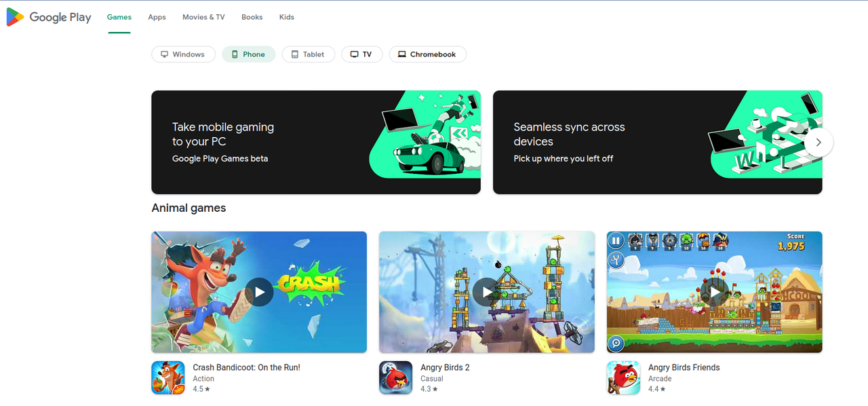Click the 4.5 star rating of Crash Bandicoot
Viewport: 868px width, 406px height.
[201, 389]
